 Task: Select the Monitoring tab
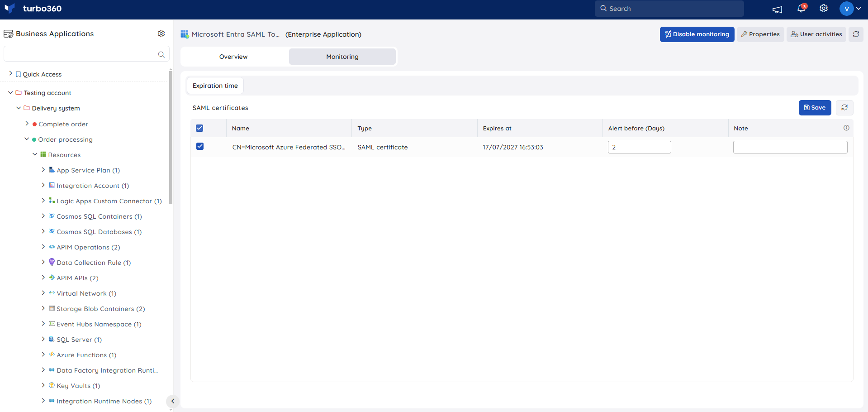(x=342, y=57)
